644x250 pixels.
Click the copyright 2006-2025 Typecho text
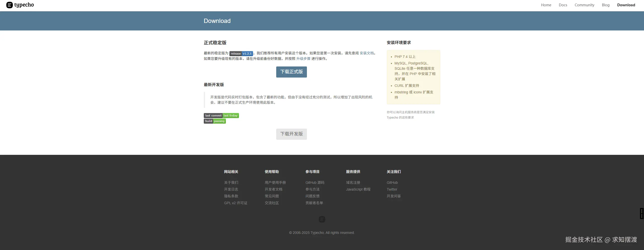[x=322, y=233]
